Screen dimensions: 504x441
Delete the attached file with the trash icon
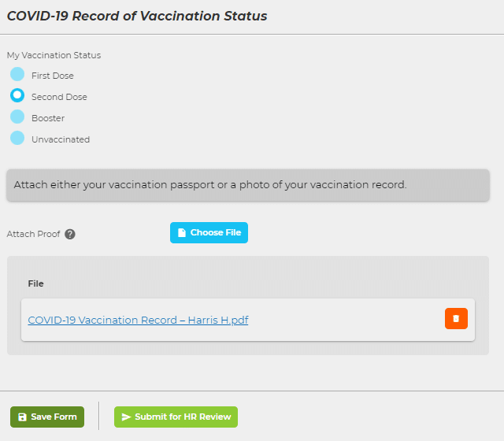point(456,318)
